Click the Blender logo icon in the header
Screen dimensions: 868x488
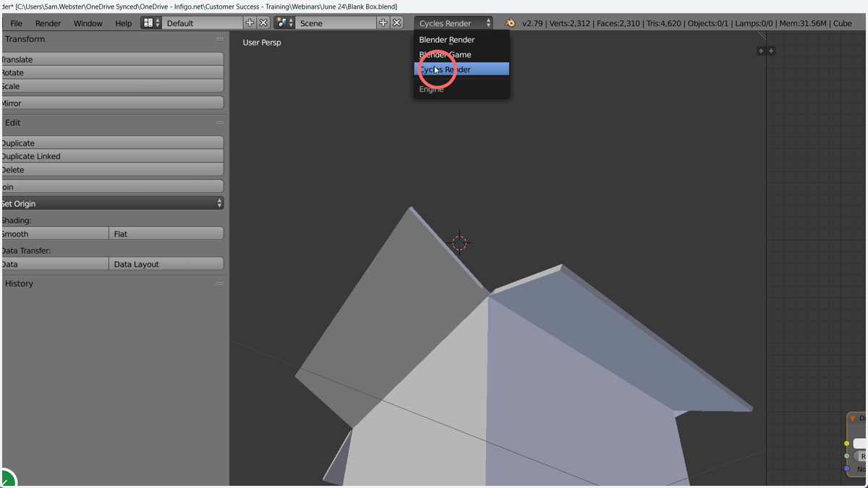[x=510, y=23]
